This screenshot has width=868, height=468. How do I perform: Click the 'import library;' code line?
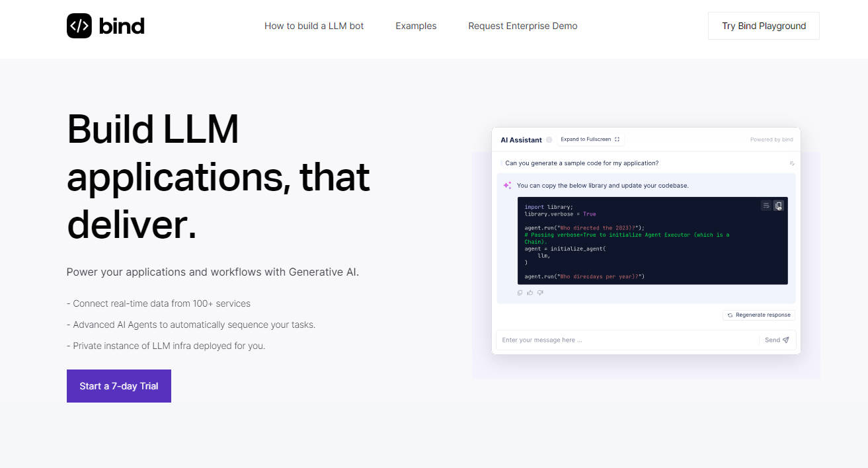(549, 207)
